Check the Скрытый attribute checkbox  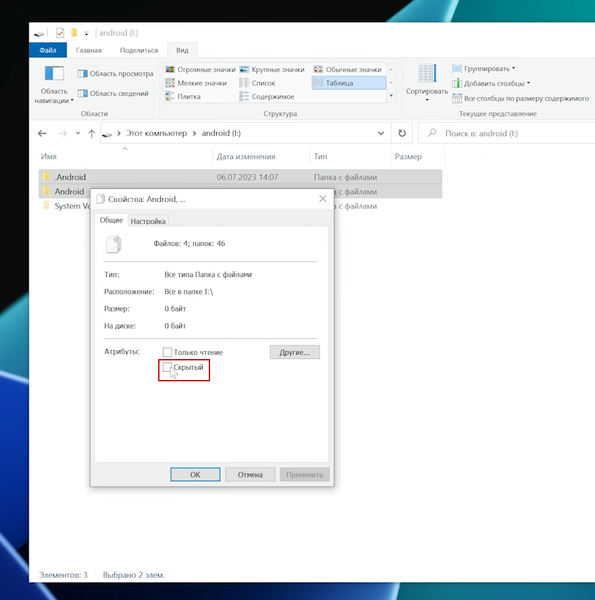(167, 367)
